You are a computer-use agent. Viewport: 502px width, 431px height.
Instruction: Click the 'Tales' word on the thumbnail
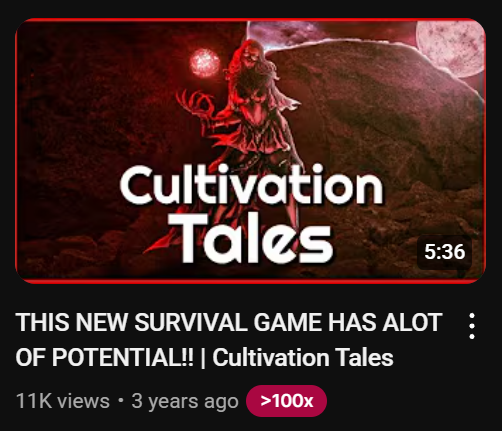[250, 238]
